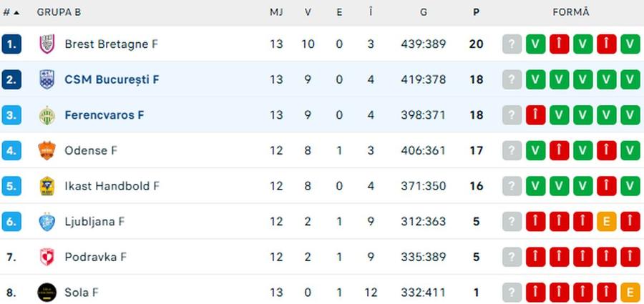Click the CSM București F crest icon
644x304 pixels.
pyautogui.click(x=47, y=79)
